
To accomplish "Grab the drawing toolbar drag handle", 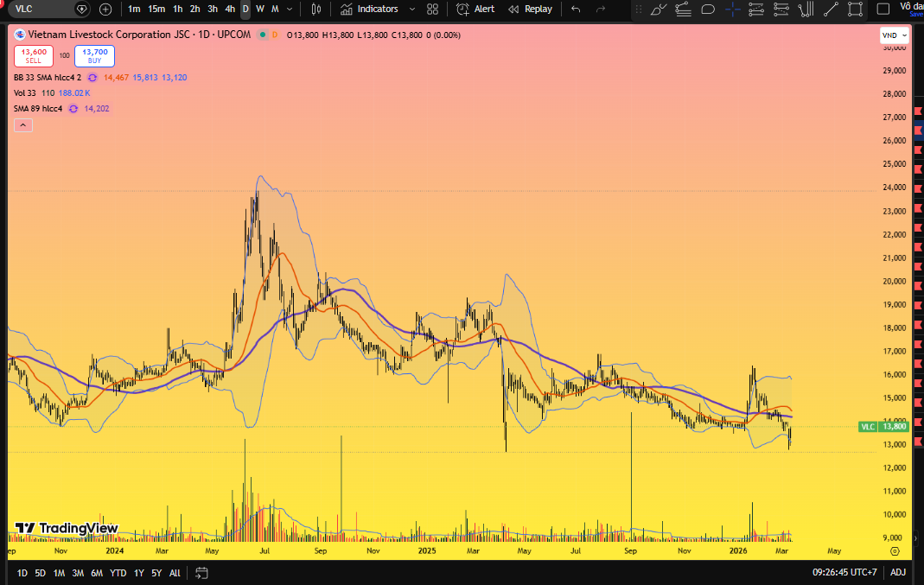I will click(x=638, y=9).
